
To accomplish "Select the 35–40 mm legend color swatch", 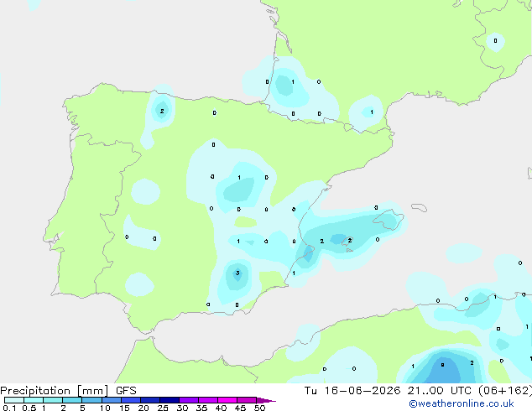I will pyautogui.click(x=207, y=400).
